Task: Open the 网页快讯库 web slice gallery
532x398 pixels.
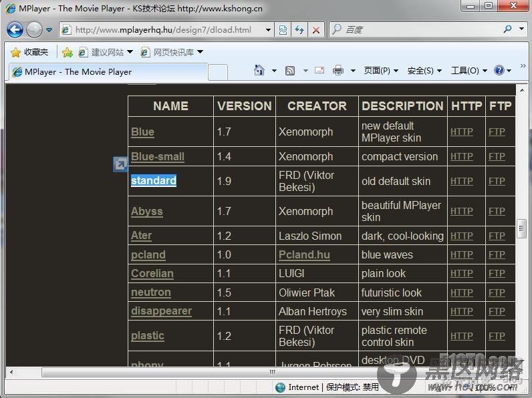Action: pos(172,52)
